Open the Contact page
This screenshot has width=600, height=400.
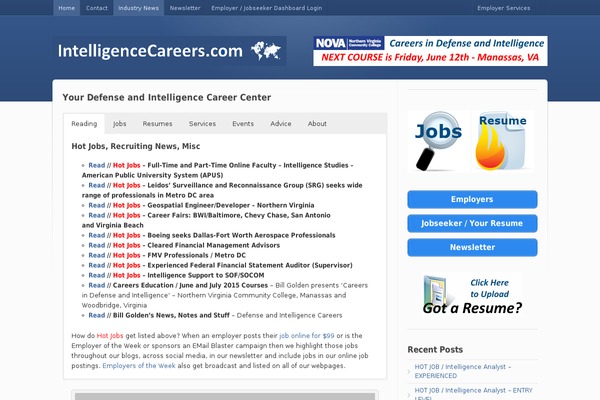[x=96, y=8]
